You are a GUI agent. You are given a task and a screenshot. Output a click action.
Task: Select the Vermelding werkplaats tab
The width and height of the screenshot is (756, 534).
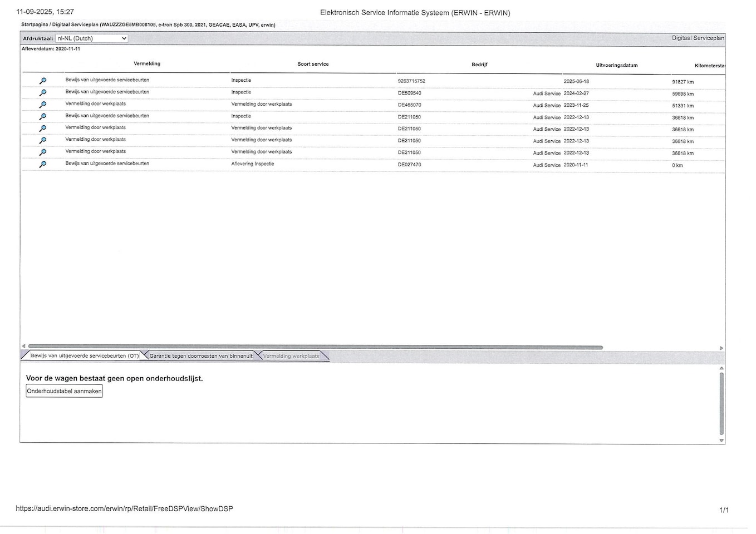(x=291, y=356)
